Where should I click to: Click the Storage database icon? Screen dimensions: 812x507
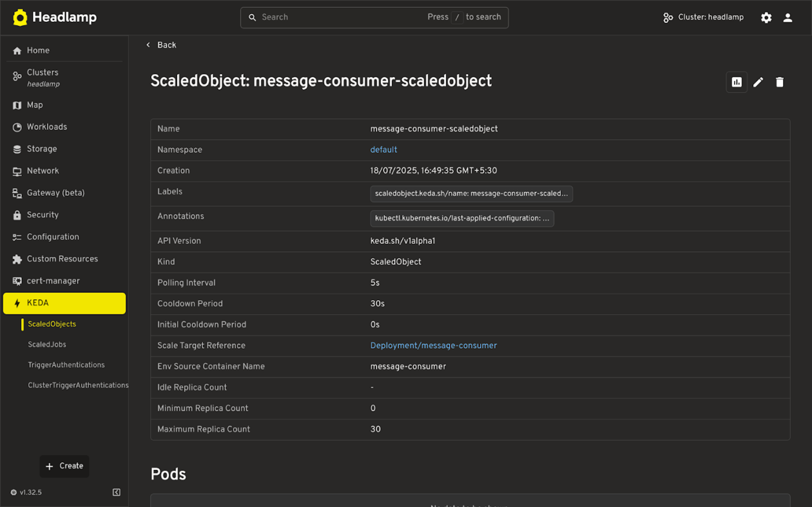pos(17,149)
